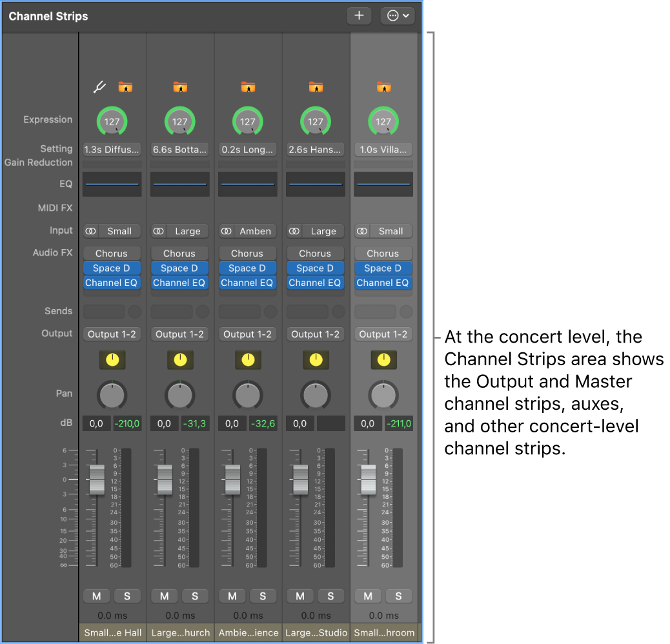
Task: Mute the Small...e Hall channel strip
Action: coord(97,596)
